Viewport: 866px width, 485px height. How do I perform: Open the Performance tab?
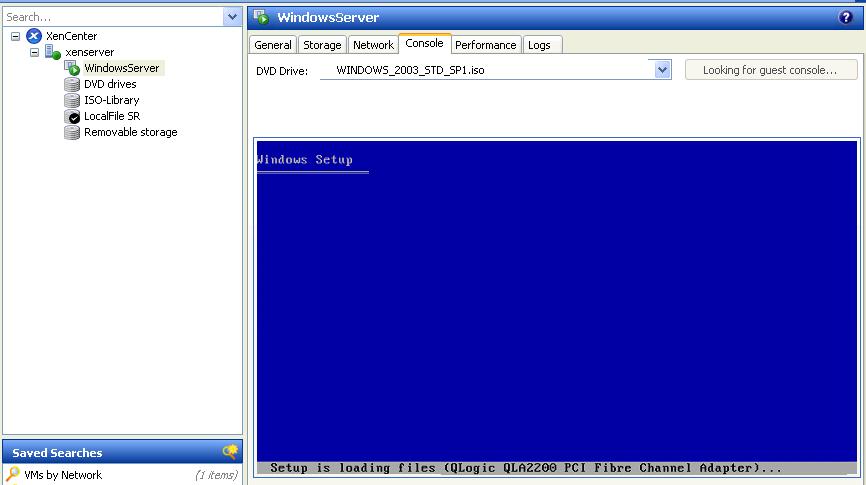pyautogui.click(x=485, y=45)
